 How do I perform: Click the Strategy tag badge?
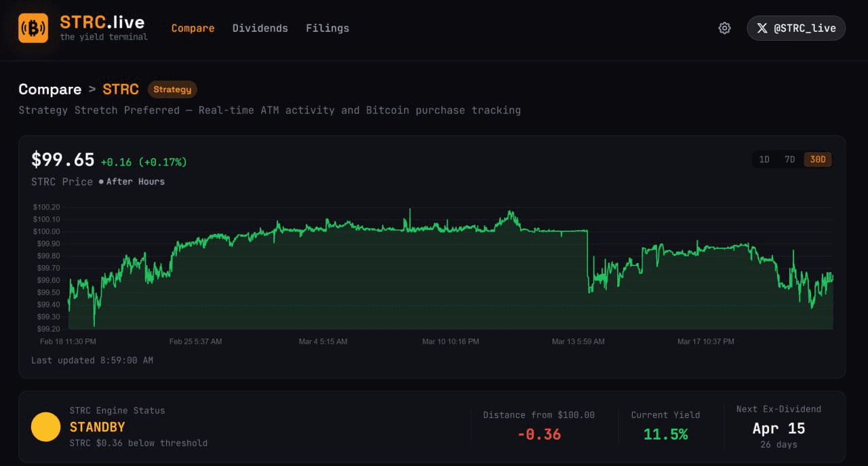click(172, 90)
